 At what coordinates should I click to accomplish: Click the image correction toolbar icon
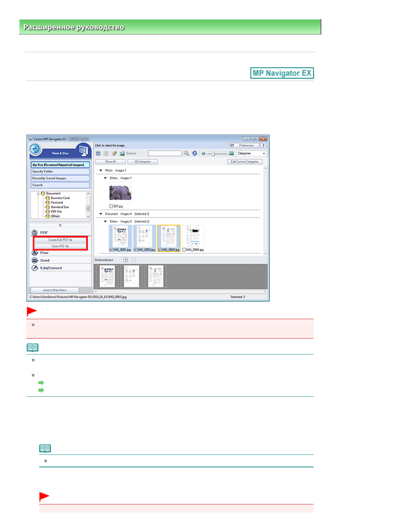coord(114,153)
